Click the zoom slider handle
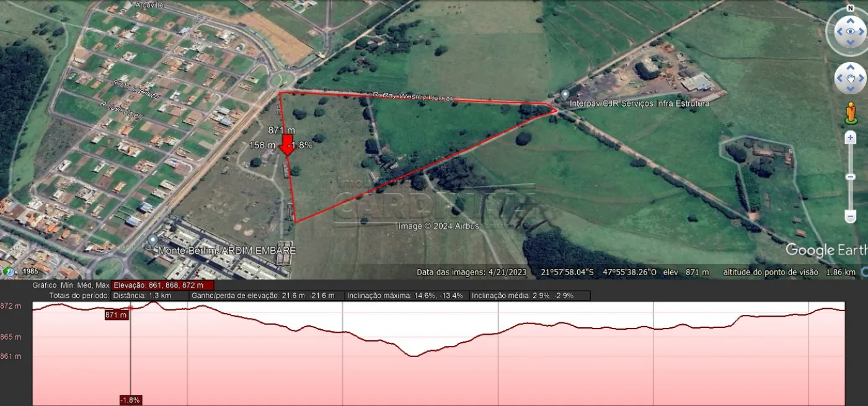The width and height of the screenshot is (868, 406). pyautogui.click(x=851, y=177)
